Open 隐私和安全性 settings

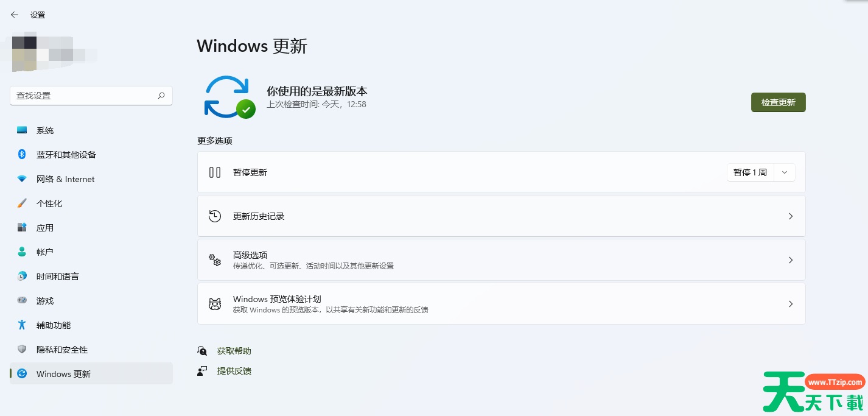(x=91, y=350)
